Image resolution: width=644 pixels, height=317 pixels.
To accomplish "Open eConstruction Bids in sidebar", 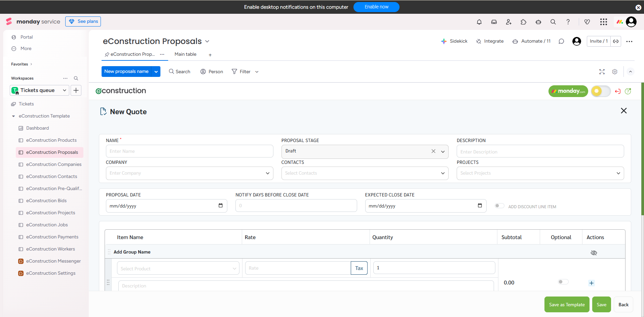I will pos(46,200).
